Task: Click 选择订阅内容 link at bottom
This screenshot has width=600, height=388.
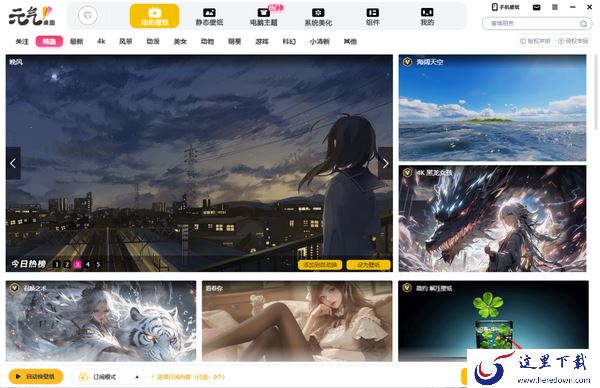Action: click(188, 377)
